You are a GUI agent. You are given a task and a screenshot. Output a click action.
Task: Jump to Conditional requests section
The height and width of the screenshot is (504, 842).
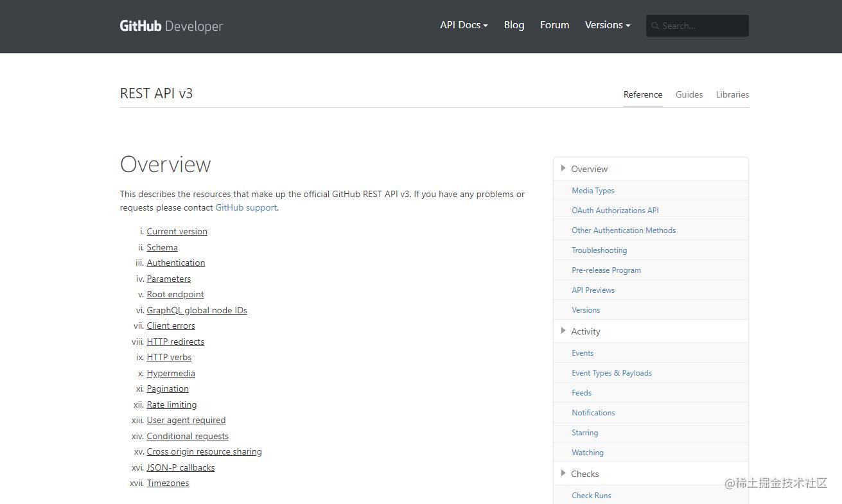click(x=187, y=436)
